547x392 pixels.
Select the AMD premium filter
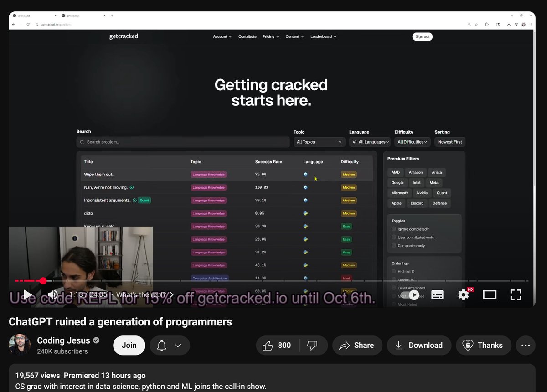395,172
